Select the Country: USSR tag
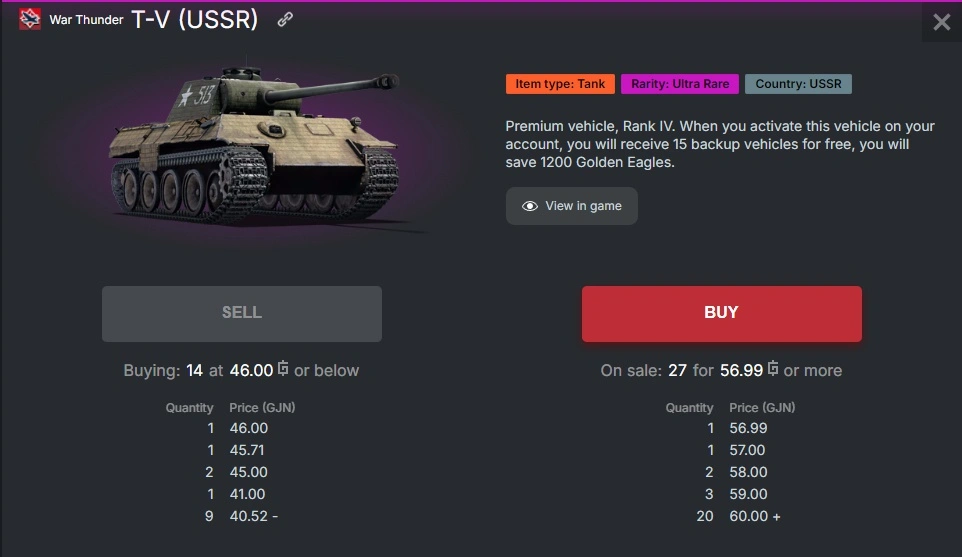The height and width of the screenshot is (557, 962). click(798, 84)
